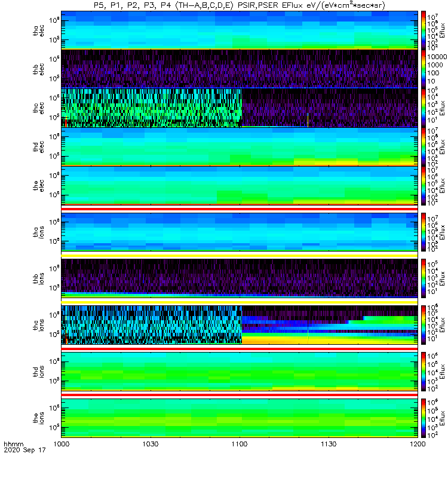Click the noisy cyan region of thc ions before 1100
Image resolution: width=448 pixels, height=478 pixels.
152,325
